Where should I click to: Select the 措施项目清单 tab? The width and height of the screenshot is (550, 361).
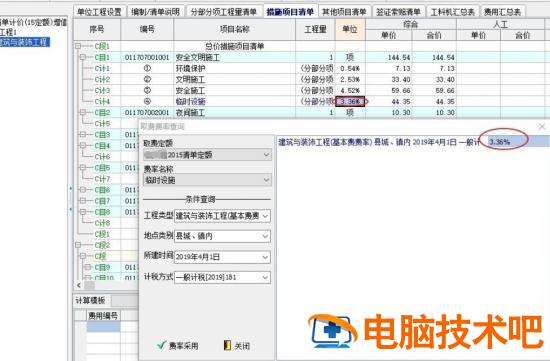pyautogui.click(x=290, y=12)
